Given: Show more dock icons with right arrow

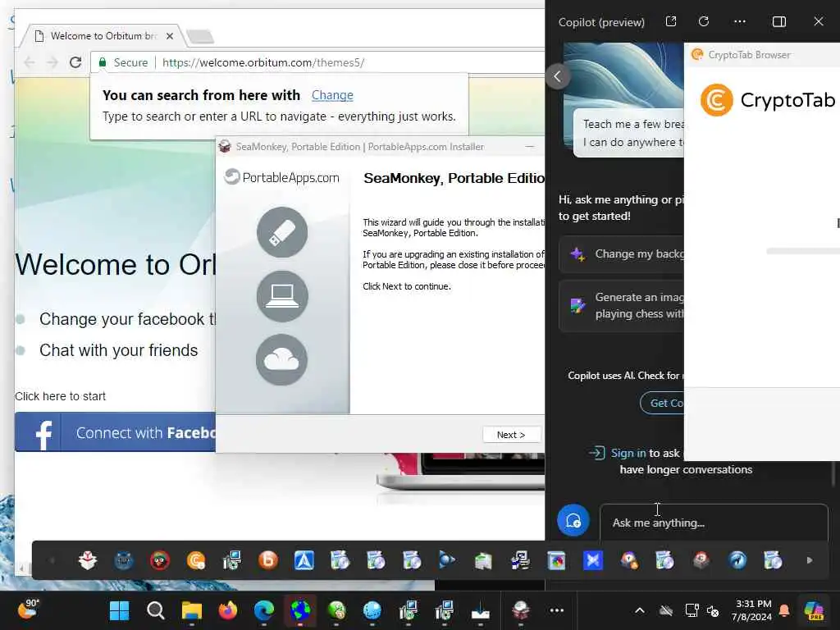Looking at the screenshot, I should pyautogui.click(x=810, y=560).
